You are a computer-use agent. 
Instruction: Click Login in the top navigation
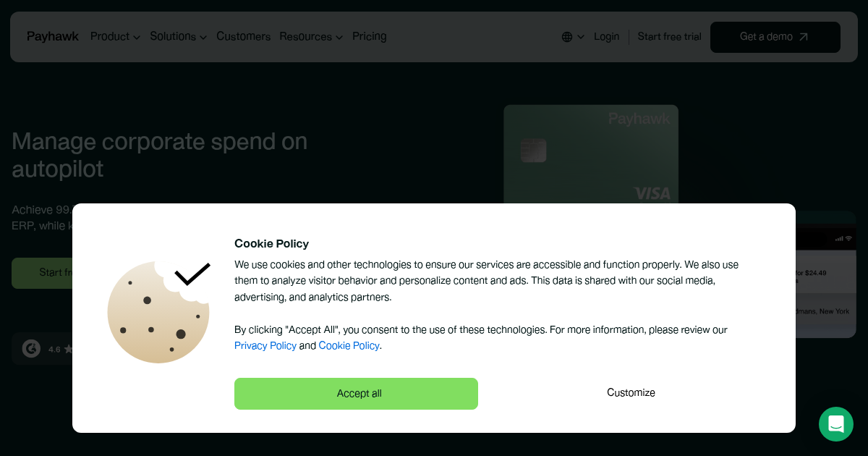coord(606,36)
